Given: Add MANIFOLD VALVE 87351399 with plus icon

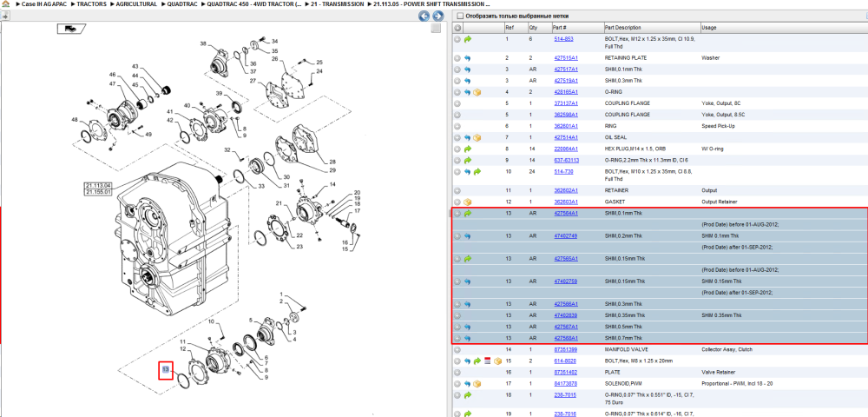Looking at the screenshot, I should (457, 349).
